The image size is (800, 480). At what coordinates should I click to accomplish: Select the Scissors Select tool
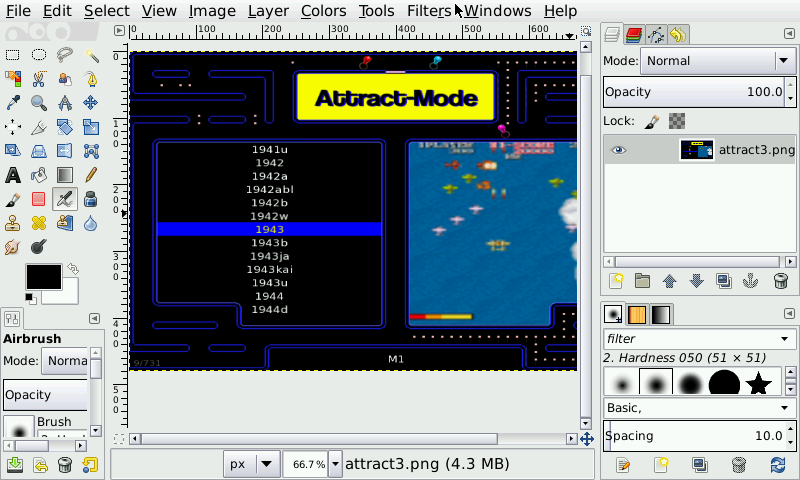click(x=39, y=79)
